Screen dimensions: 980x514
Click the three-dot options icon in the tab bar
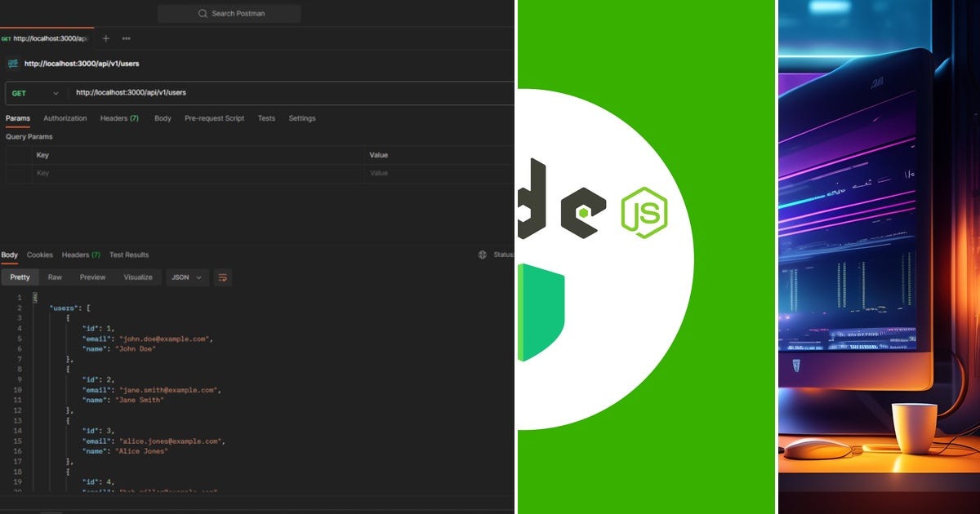[126, 38]
